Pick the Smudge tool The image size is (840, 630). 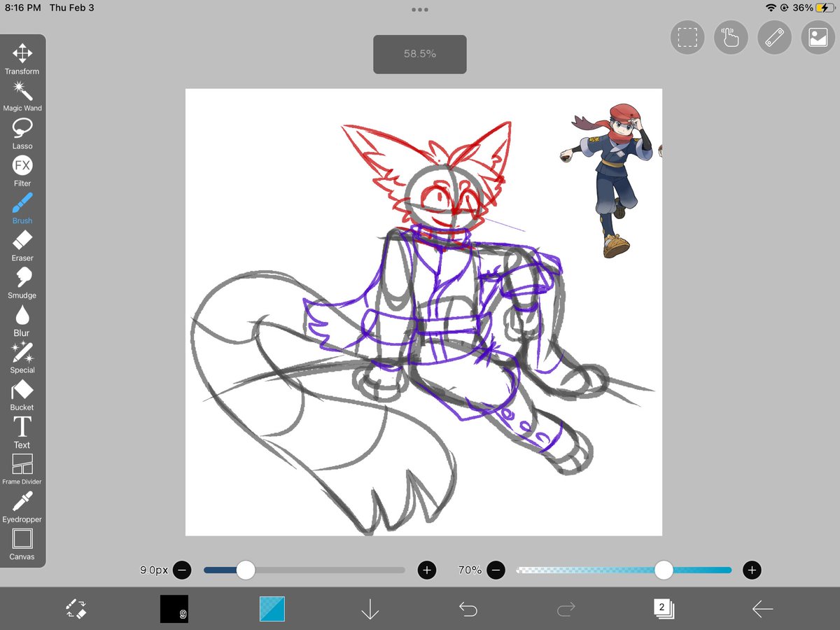(x=22, y=283)
